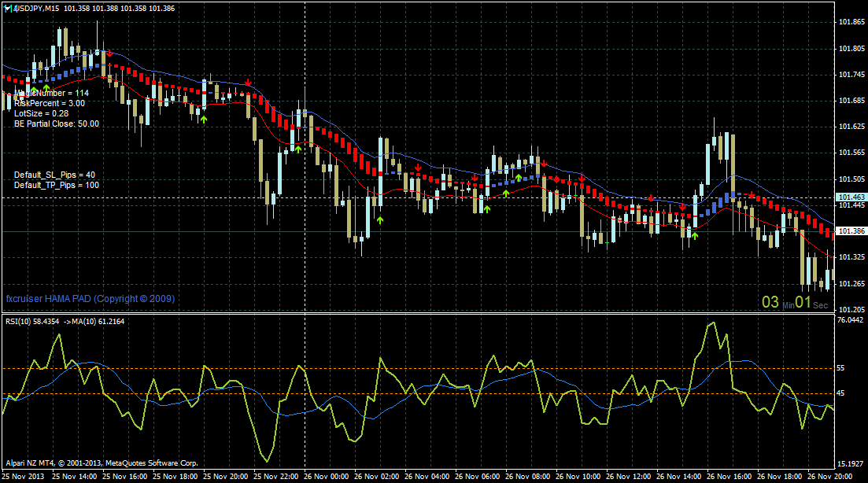This screenshot has width=868, height=483.
Task: Click the 101.685 price scale label
Action: [851, 101]
